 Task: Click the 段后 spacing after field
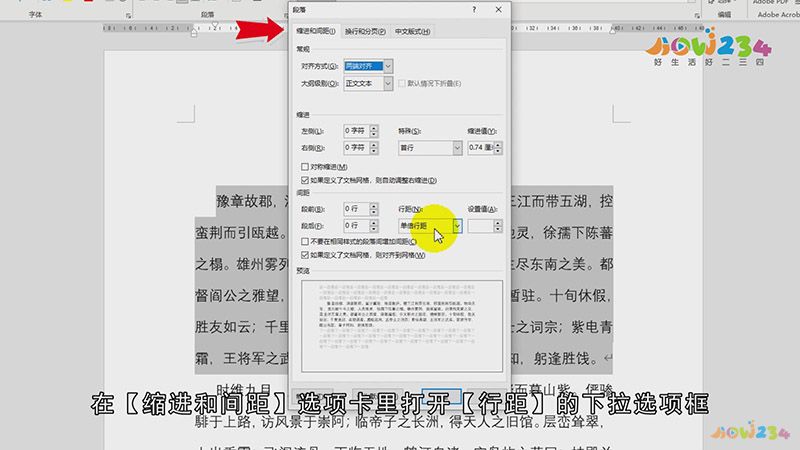tap(356, 226)
